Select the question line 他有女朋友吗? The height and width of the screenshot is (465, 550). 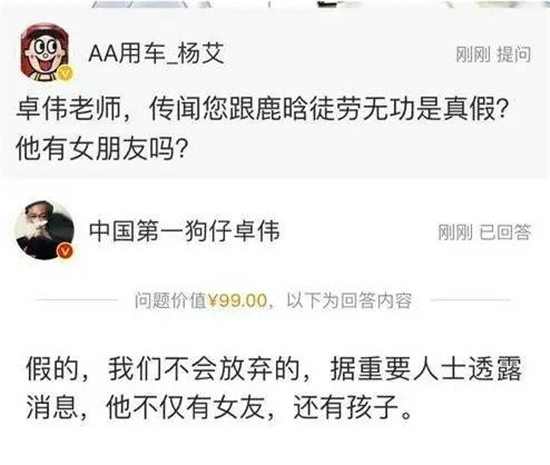[x=101, y=148]
